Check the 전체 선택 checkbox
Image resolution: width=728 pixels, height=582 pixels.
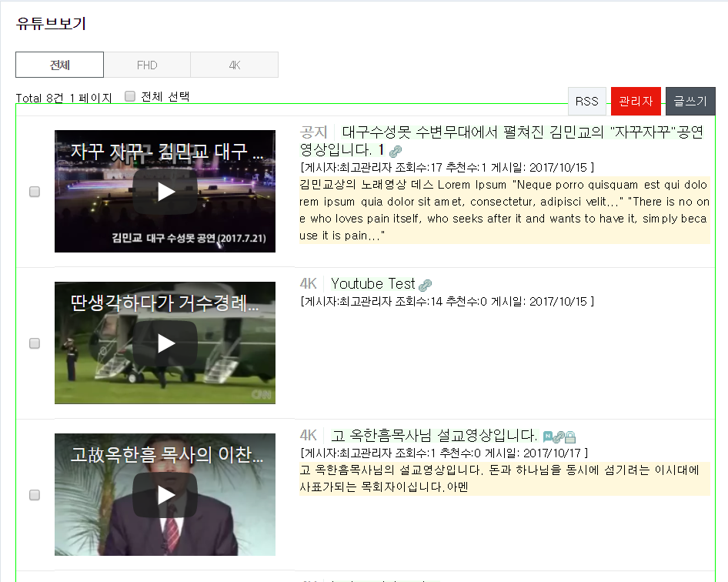pos(130,96)
